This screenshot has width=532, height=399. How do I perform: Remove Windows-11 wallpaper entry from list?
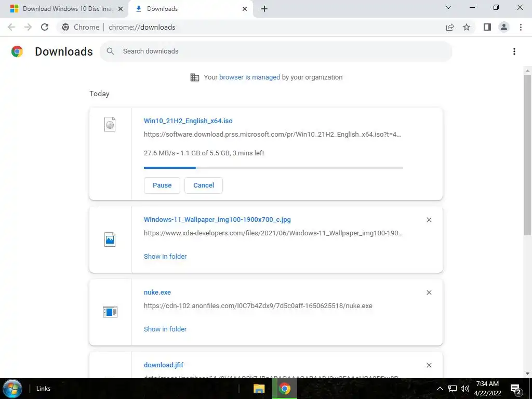429,220
